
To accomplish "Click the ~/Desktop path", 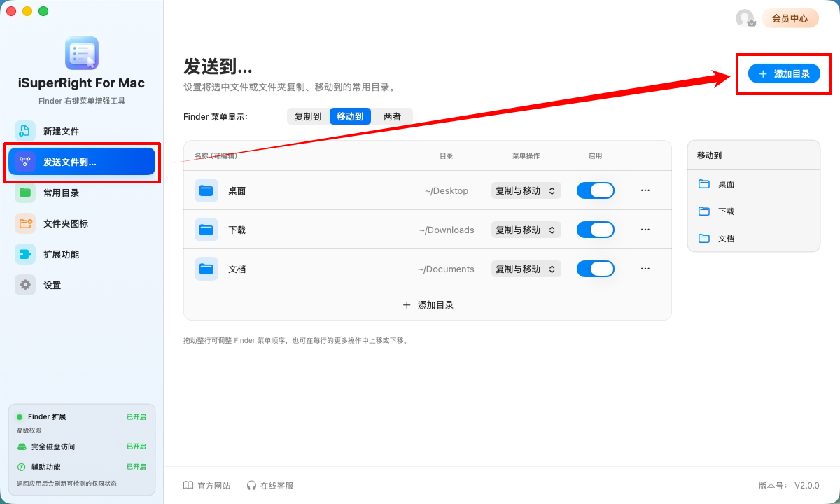I will tap(447, 190).
